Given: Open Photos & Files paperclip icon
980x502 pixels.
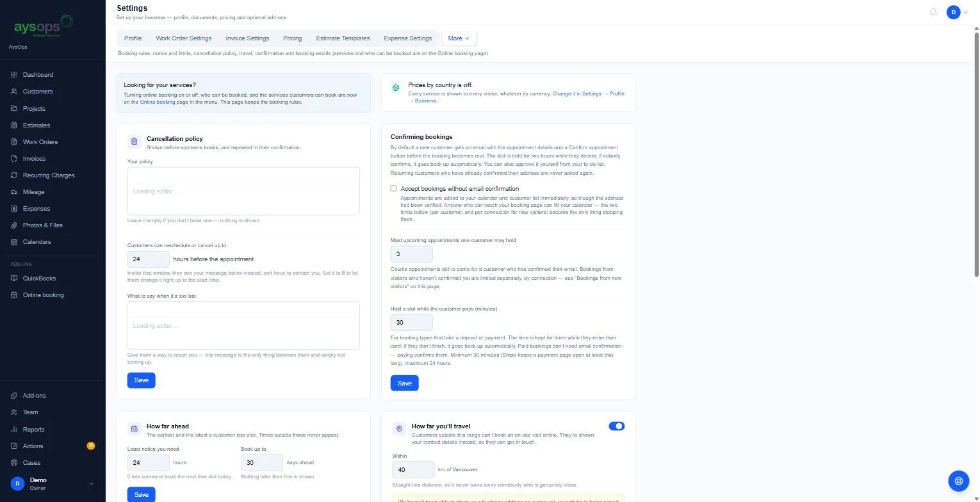Looking at the screenshot, I should [14, 225].
